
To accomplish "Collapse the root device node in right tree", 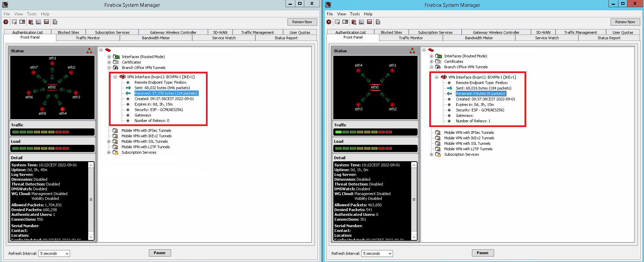I will (424, 50).
